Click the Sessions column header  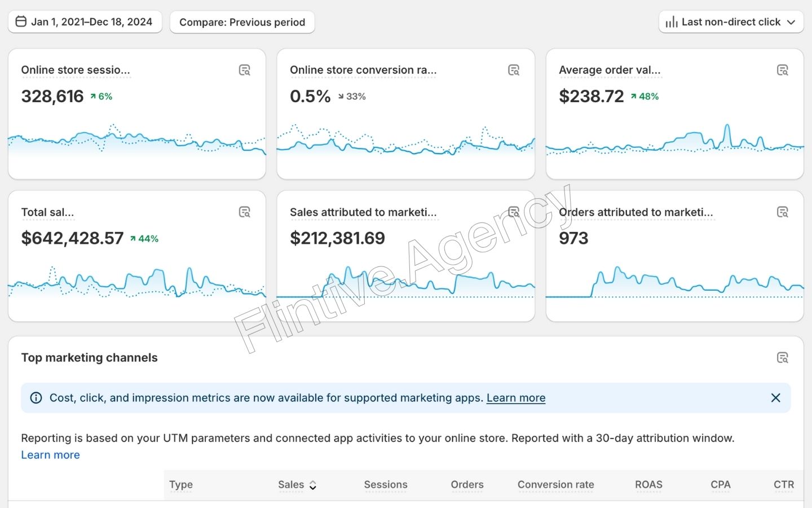[386, 485]
